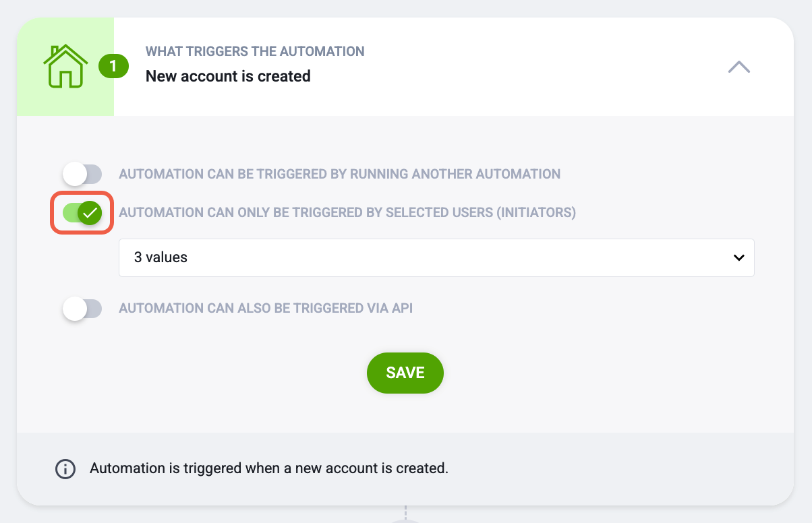Open the "3 values" initiators dropdown
The width and height of the screenshot is (812, 523).
[436, 257]
